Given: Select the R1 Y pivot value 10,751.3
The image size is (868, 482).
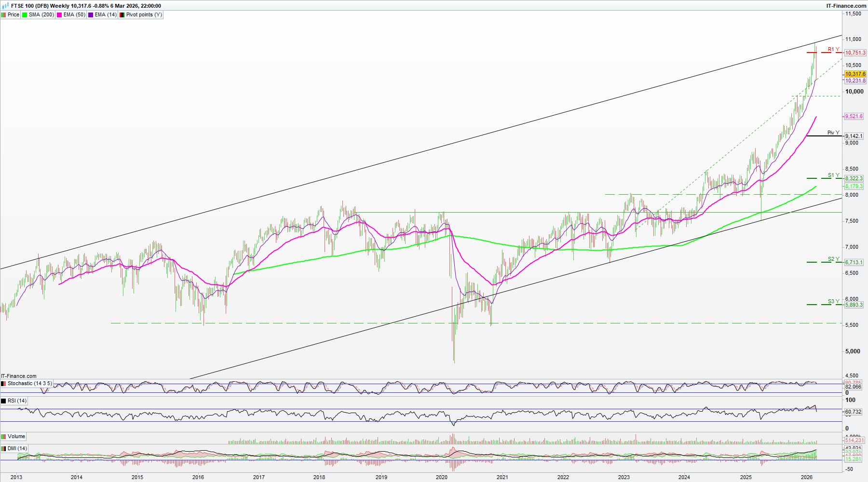Looking at the screenshot, I should pyautogui.click(x=855, y=53).
